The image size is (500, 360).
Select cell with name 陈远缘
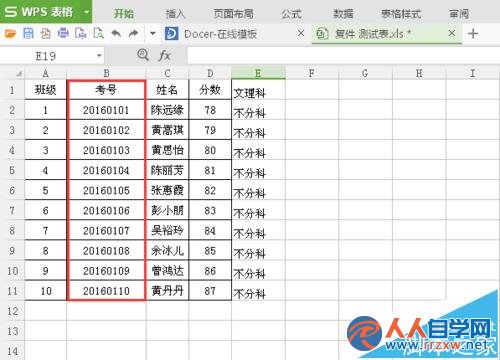pyautogui.click(x=167, y=110)
